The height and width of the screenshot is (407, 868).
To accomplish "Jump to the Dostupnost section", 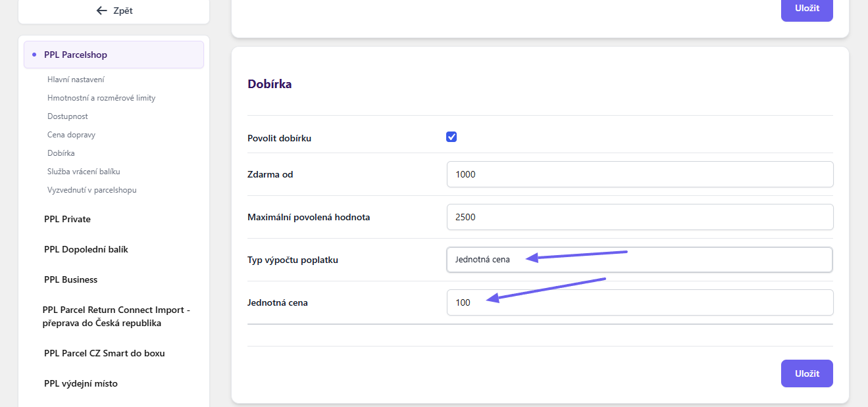I will (68, 116).
